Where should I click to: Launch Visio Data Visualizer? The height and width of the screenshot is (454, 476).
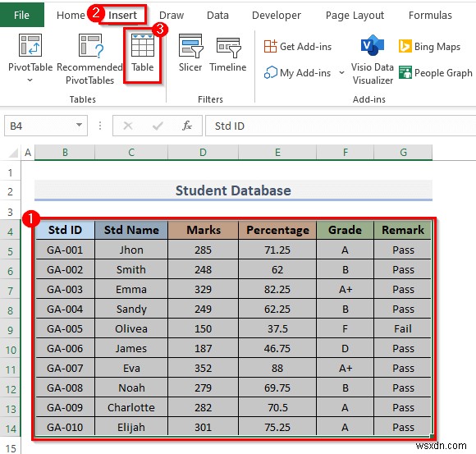pyautogui.click(x=373, y=59)
